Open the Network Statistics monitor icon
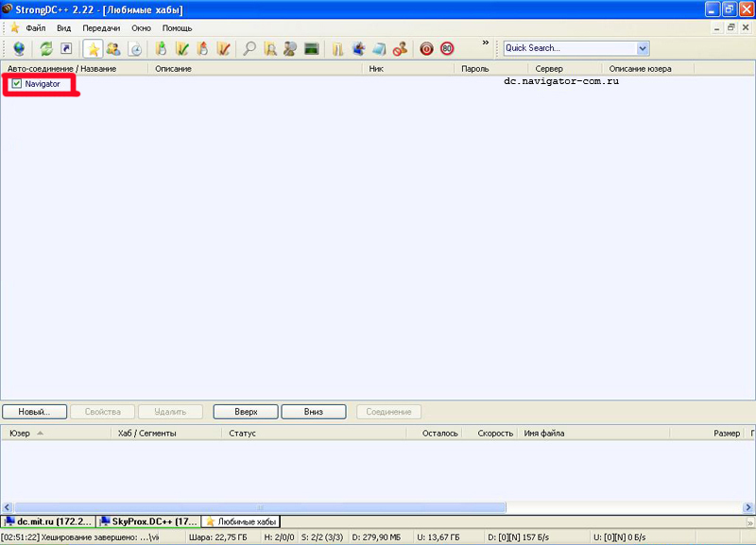 (x=310, y=48)
